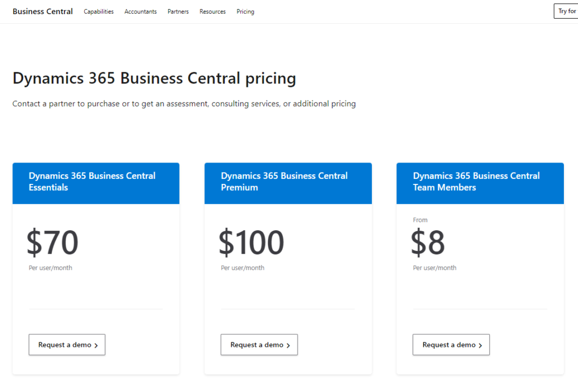Viewport: 578px width, 392px height.
Task: Click the Team Members blue card header
Action: pos(480,183)
